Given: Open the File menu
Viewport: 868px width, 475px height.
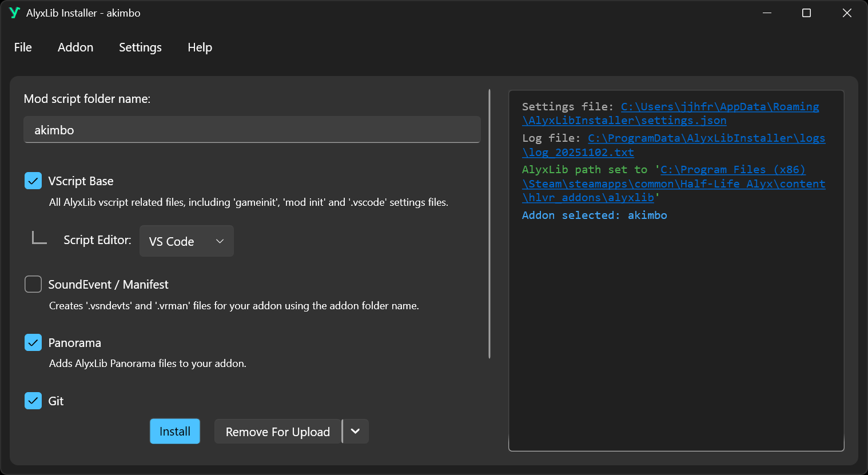Looking at the screenshot, I should pos(23,47).
